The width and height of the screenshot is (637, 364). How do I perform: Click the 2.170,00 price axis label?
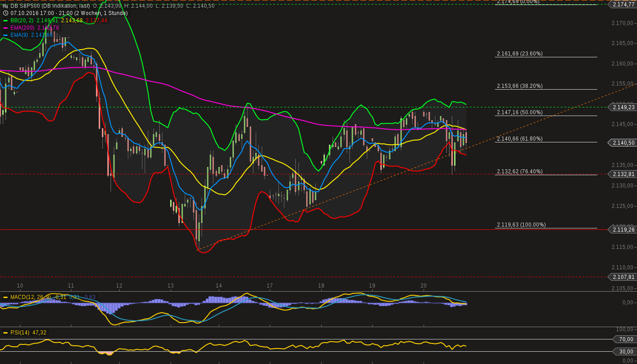tap(623, 23)
